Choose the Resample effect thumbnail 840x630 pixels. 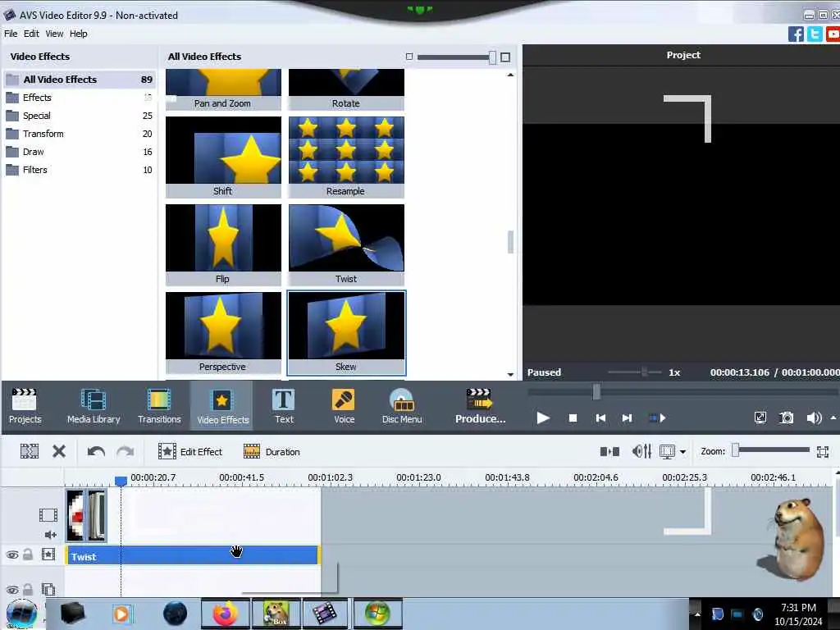[347, 157]
